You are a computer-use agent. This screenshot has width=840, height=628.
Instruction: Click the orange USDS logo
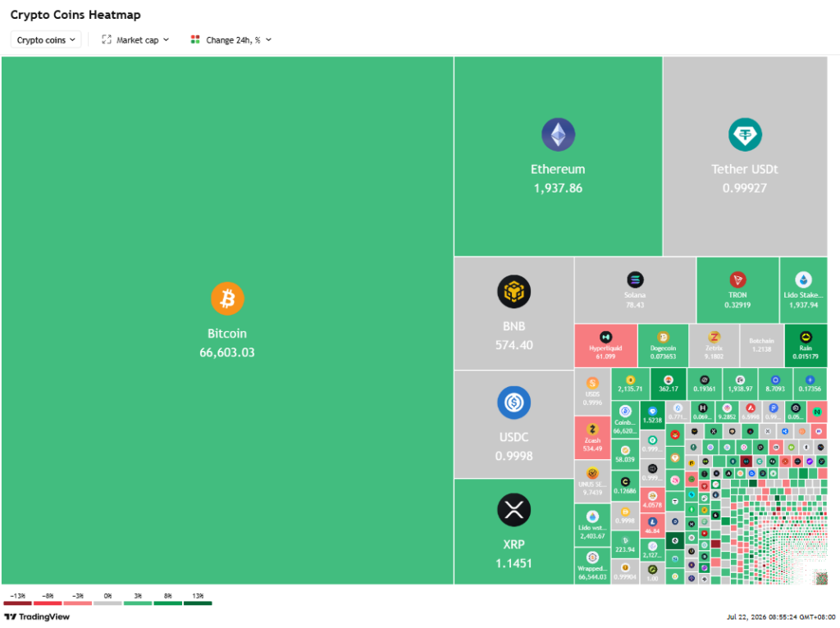(x=592, y=383)
